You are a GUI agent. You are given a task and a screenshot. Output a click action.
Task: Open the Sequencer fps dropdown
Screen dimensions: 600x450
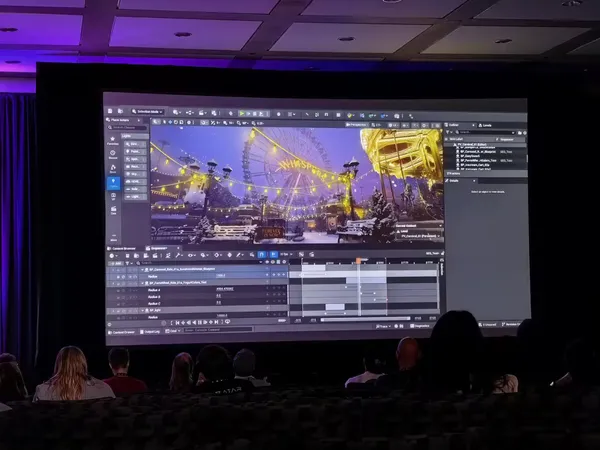point(286,254)
